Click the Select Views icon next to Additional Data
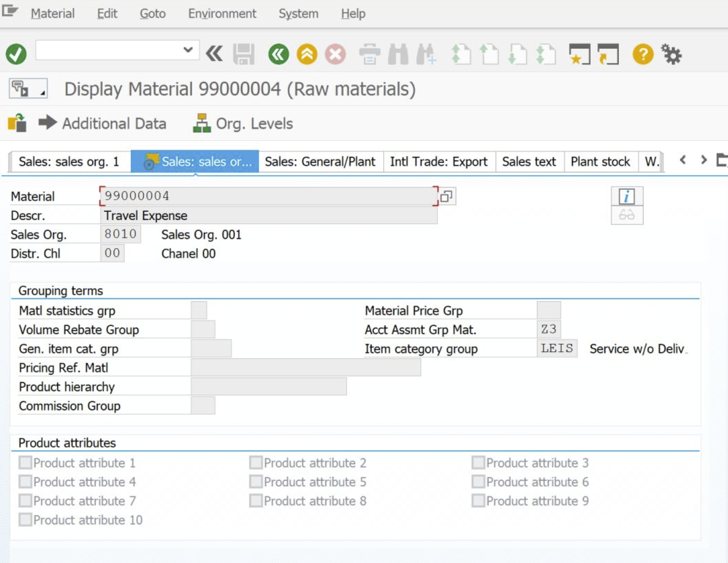Image resolution: width=728 pixels, height=563 pixels. coord(17,123)
